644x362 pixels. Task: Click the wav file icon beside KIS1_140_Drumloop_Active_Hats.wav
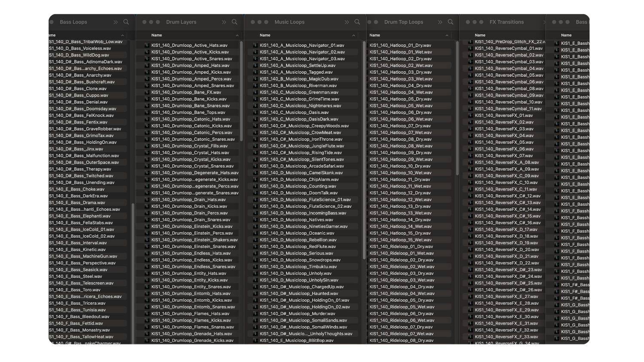point(147,45)
